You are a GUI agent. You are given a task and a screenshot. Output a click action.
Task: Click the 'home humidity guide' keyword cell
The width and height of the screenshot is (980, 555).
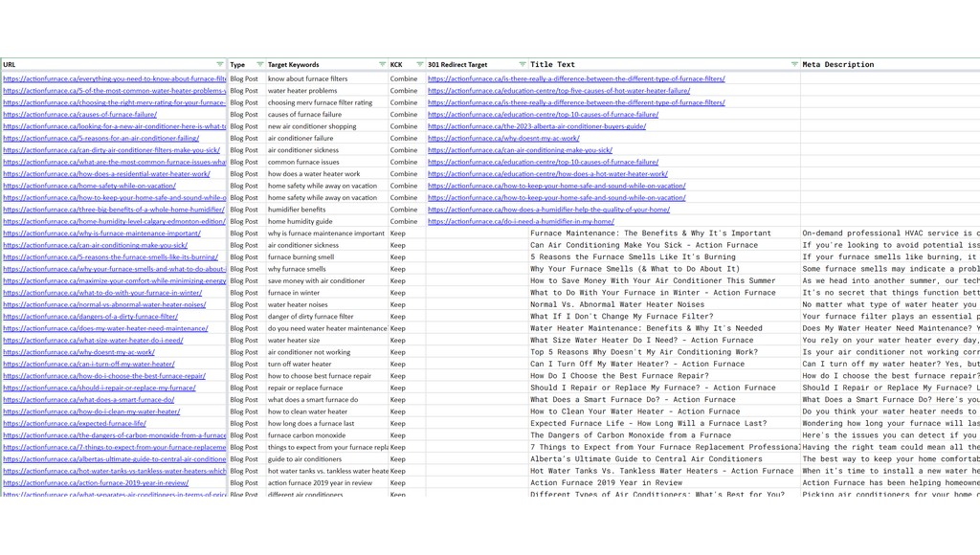point(327,221)
